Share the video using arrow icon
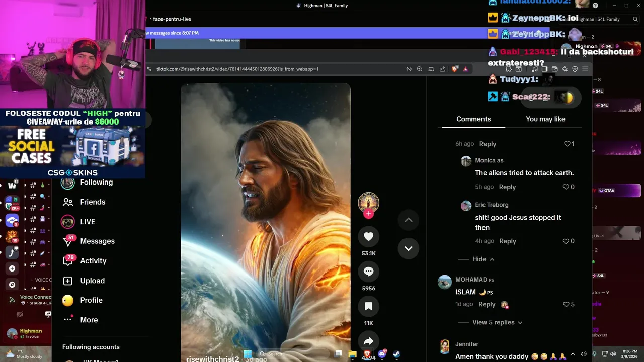The image size is (644, 362). point(368,341)
